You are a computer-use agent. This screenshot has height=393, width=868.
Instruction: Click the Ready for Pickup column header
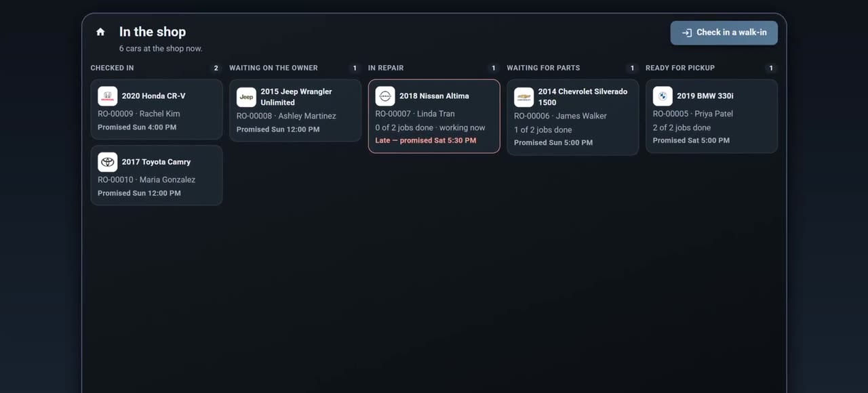(680, 68)
